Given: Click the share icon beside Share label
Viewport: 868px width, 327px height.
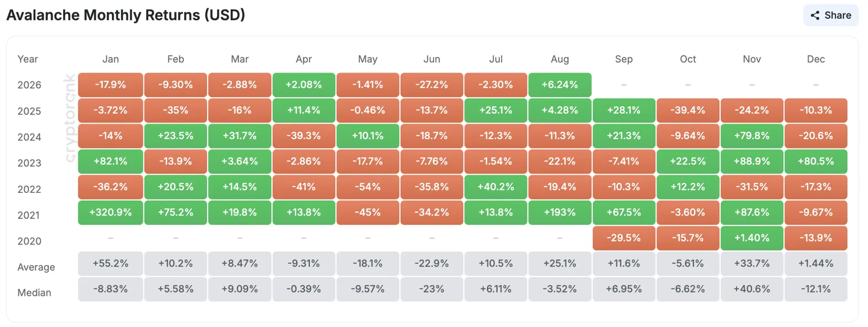Looking at the screenshot, I should click(x=815, y=16).
